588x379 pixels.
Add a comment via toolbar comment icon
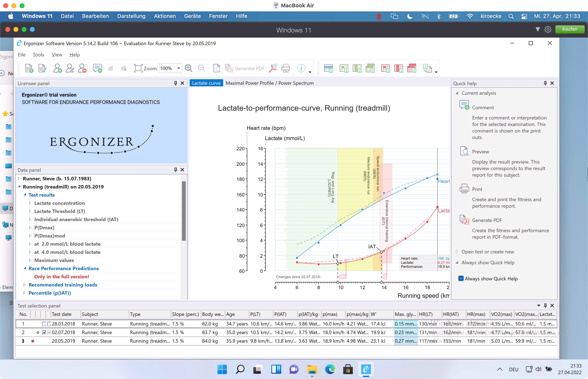point(97,68)
